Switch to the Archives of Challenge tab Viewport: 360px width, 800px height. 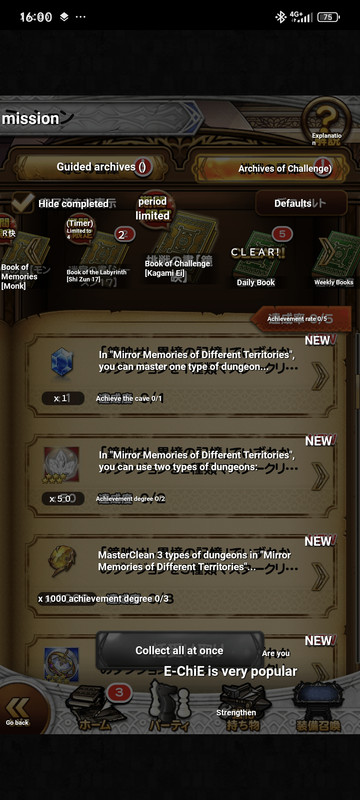click(x=271, y=168)
